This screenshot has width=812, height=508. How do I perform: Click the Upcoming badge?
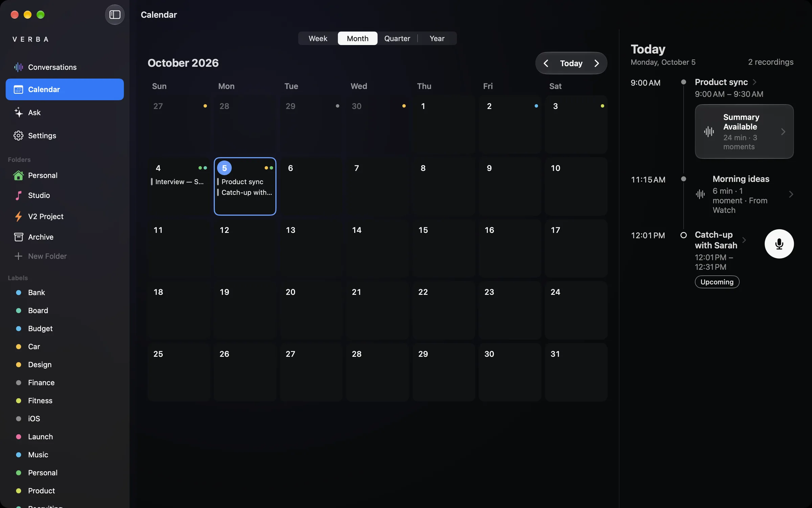(717, 282)
